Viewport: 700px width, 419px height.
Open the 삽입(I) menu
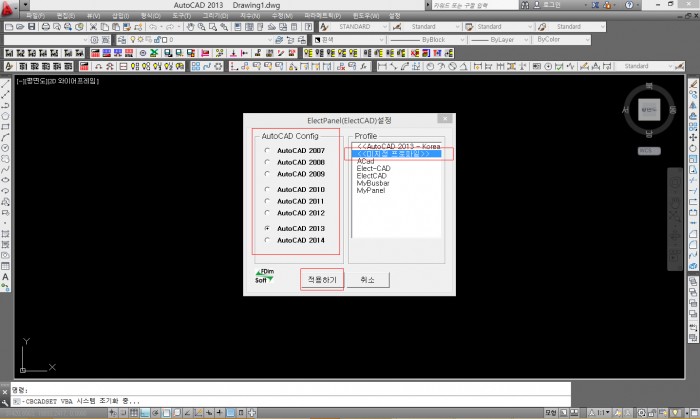(x=120, y=16)
